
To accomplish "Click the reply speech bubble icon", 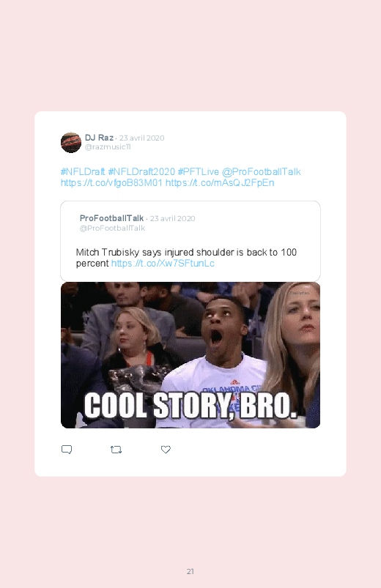I will point(67,450).
